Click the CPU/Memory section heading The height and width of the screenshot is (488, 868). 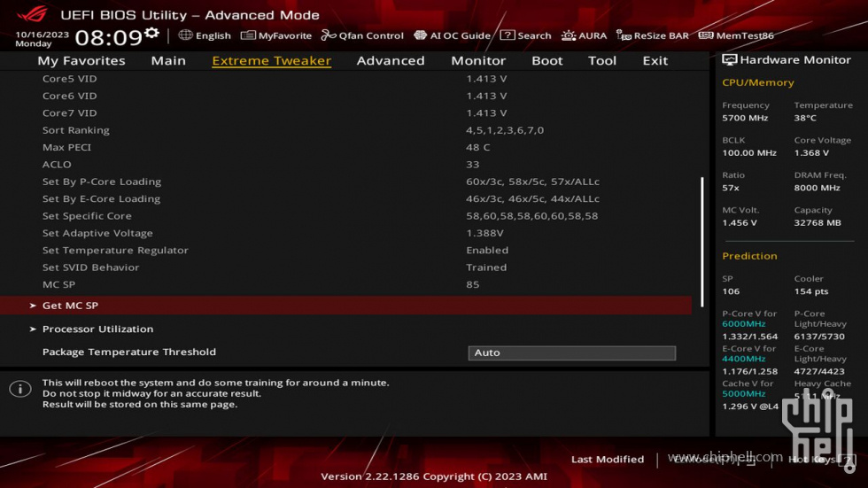point(758,82)
